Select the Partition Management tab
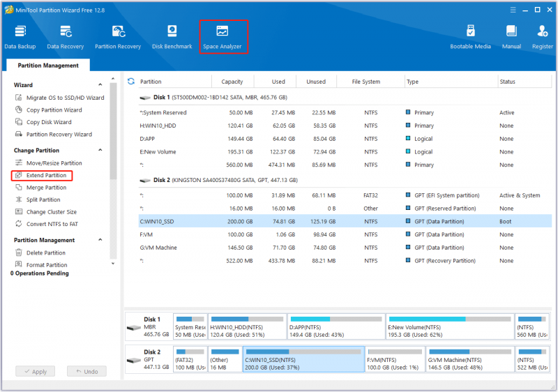558x392 pixels. click(48, 66)
